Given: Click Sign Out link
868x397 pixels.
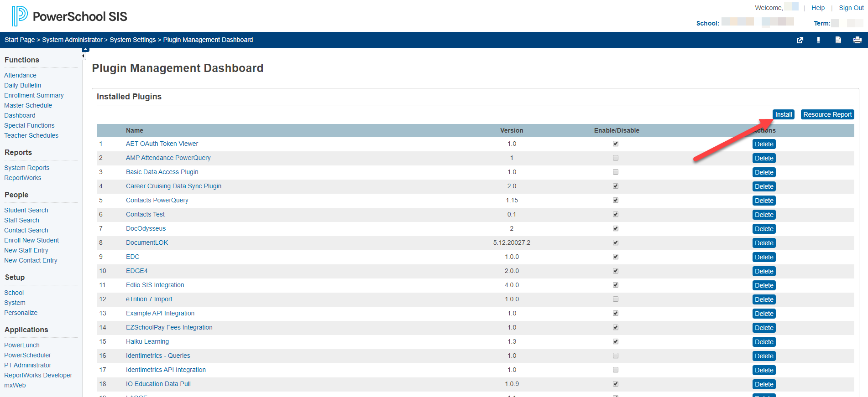Looking at the screenshot, I should (x=851, y=8).
